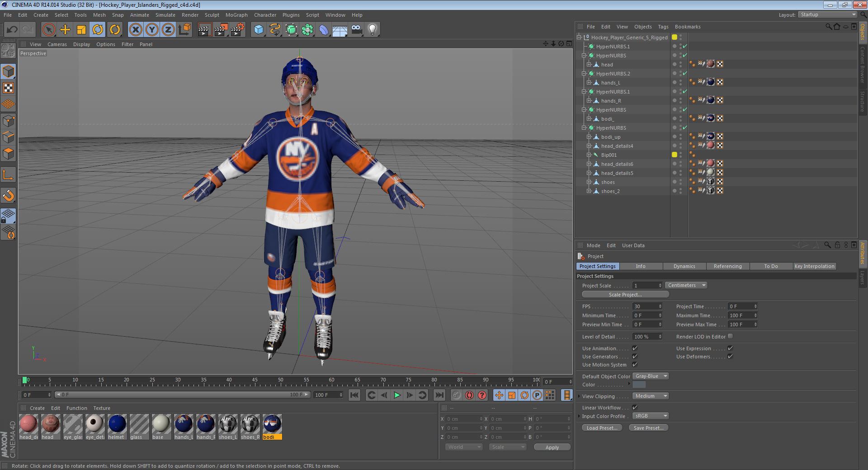The image size is (868, 470).
Task: Open viewport Cameras menu
Action: 57,44
